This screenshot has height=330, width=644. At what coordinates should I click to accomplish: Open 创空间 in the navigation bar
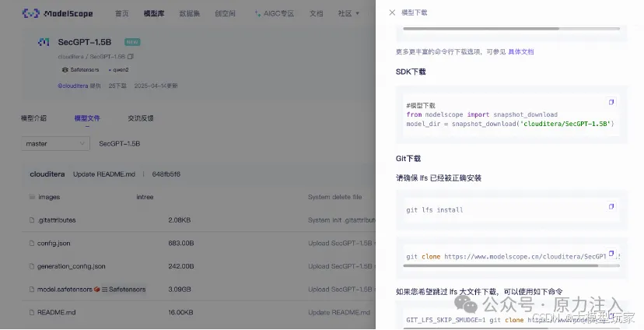click(225, 13)
